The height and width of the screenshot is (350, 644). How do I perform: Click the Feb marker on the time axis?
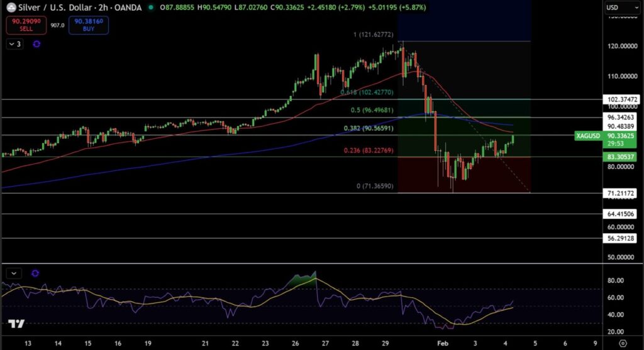444,343
